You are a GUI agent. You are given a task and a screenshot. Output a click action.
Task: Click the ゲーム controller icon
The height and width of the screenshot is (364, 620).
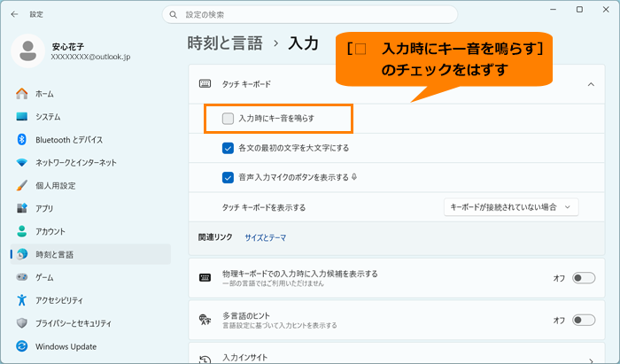(x=22, y=277)
